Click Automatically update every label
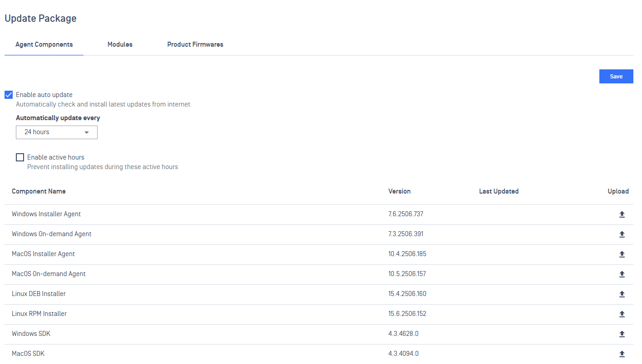642x364 pixels. (58, 118)
